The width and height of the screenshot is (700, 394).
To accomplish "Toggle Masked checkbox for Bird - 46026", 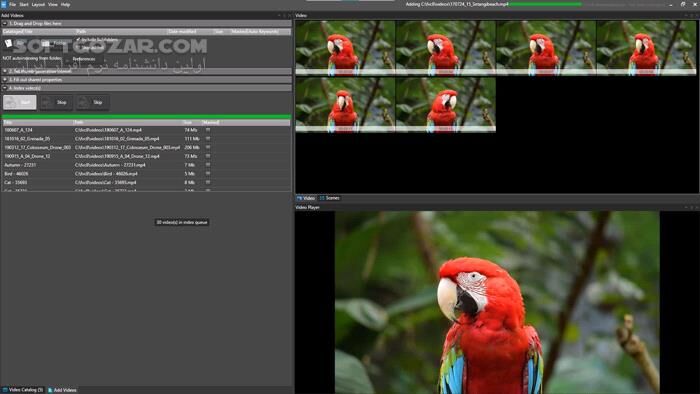I will coord(208,174).
